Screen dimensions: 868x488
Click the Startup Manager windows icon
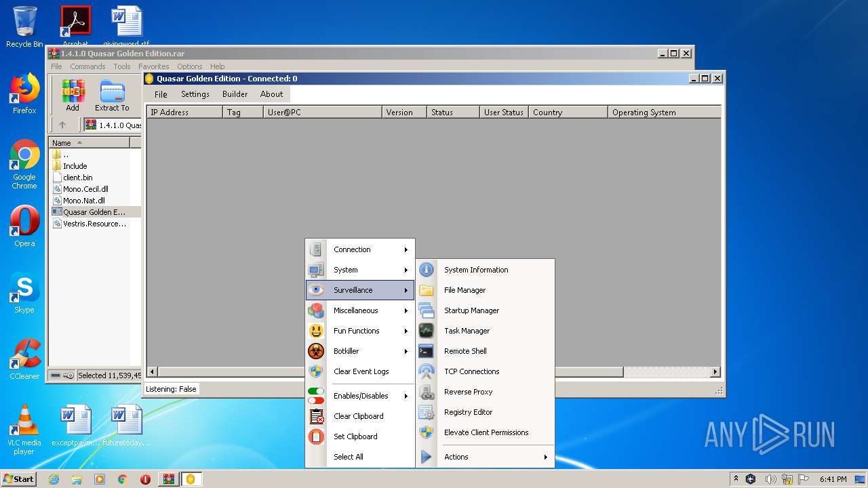pos(427,310)
